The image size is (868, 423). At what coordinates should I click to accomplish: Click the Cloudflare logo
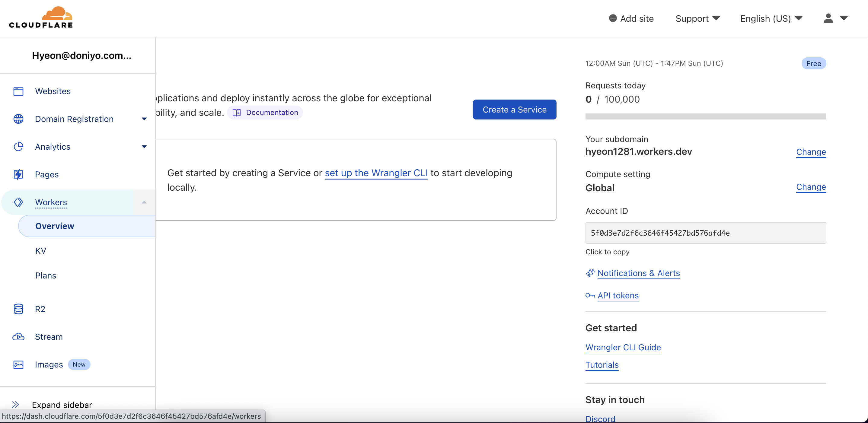coord(41,17)
